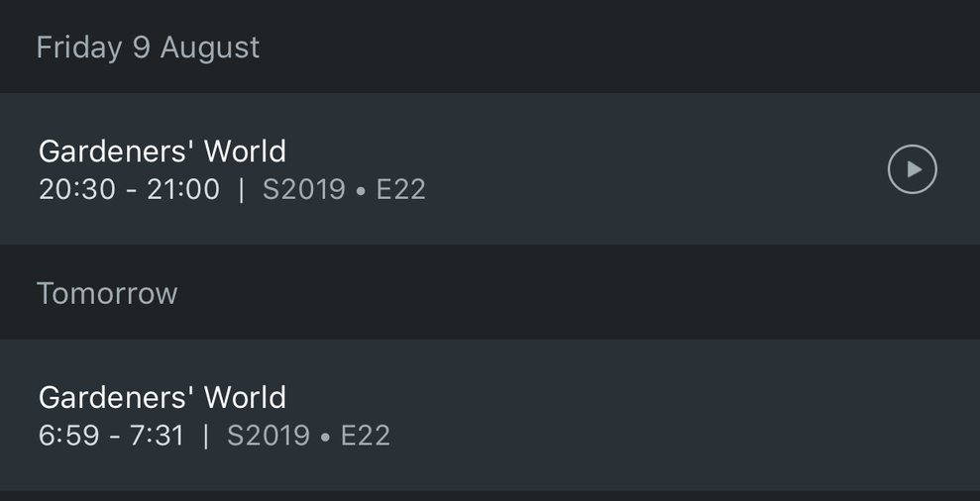The image size is (980, 501).
Task: Click the separator bar in Friday's listing
Action: tap(241, 189)
